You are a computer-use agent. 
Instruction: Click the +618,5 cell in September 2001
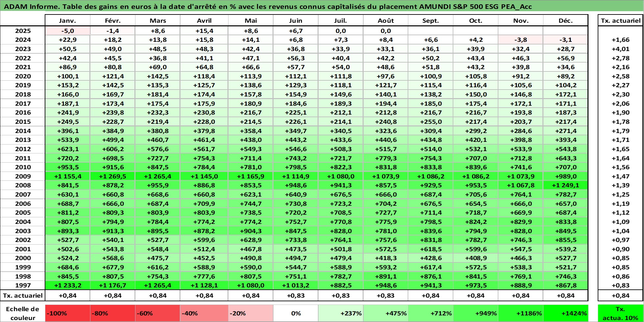(x=430, y=249)
